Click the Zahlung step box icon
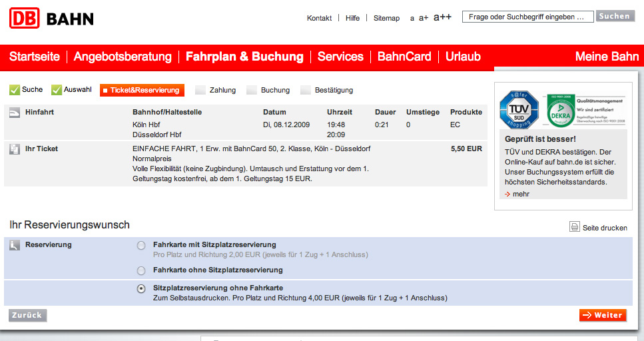This screenshot has width=644, height=341. (200, 90)
